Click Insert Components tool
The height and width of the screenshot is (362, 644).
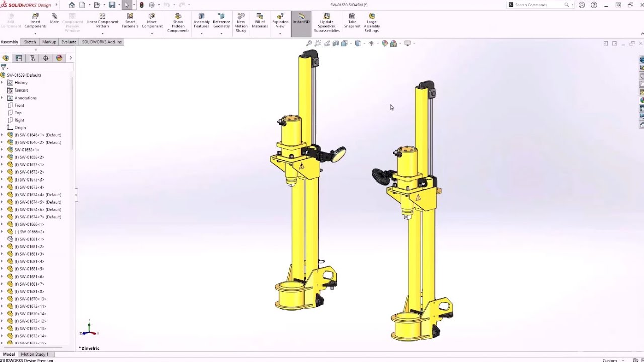point(35,21)
